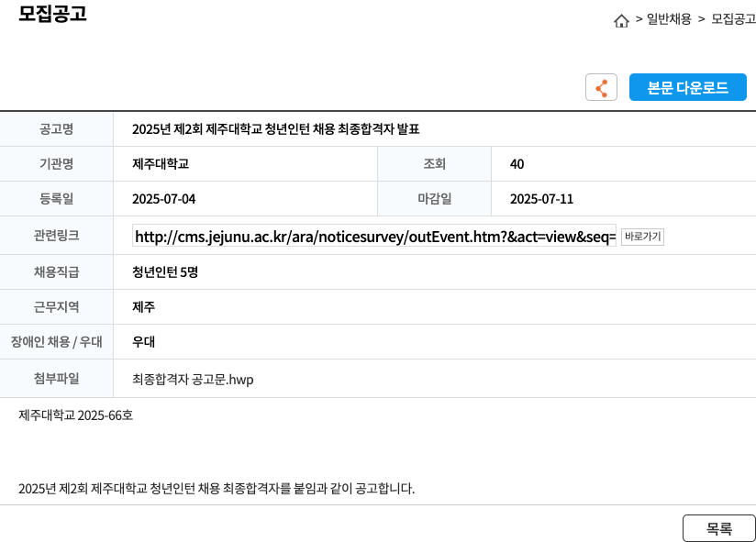Open 일반채용 breadcrumb link
The width and height of the screenshot is (756, 542).
click(669, 18)
